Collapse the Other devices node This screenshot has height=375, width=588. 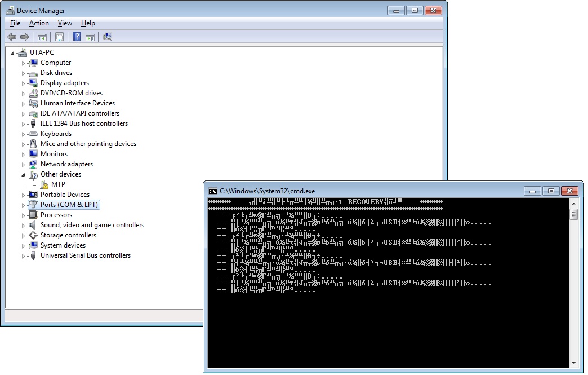(x=24, y=174)
